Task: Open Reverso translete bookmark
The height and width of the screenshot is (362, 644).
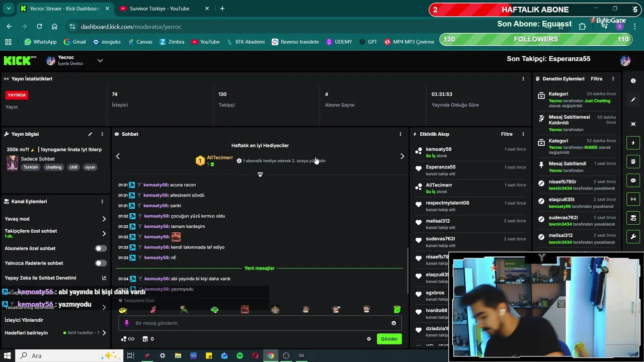Action: coord(295,42)
